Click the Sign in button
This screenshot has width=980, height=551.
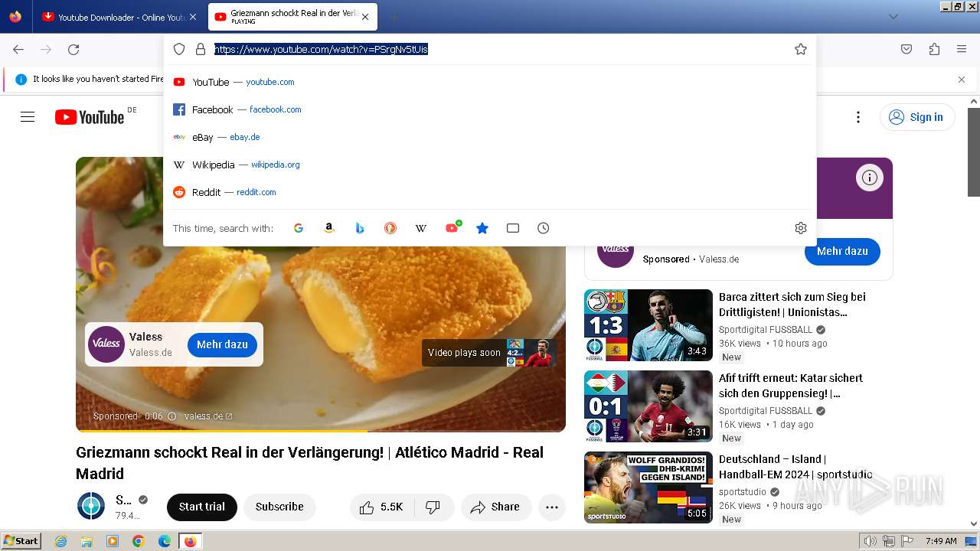[x=917, y=117]
